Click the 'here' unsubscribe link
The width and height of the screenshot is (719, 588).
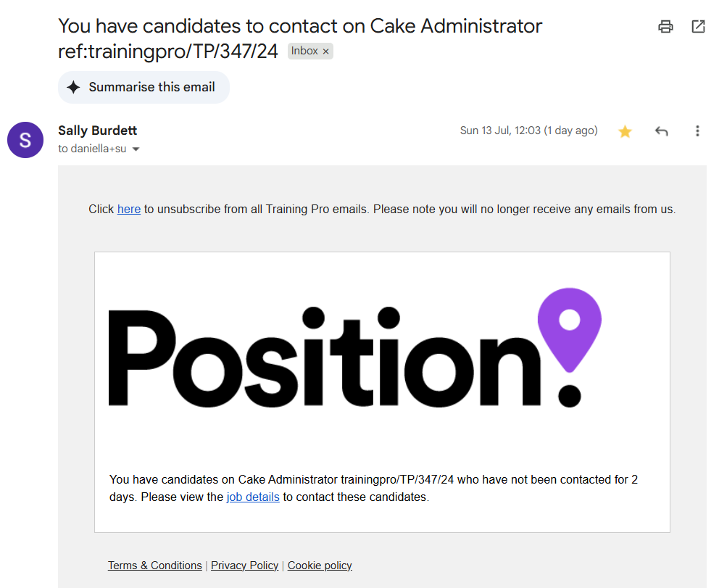point(129,209)
